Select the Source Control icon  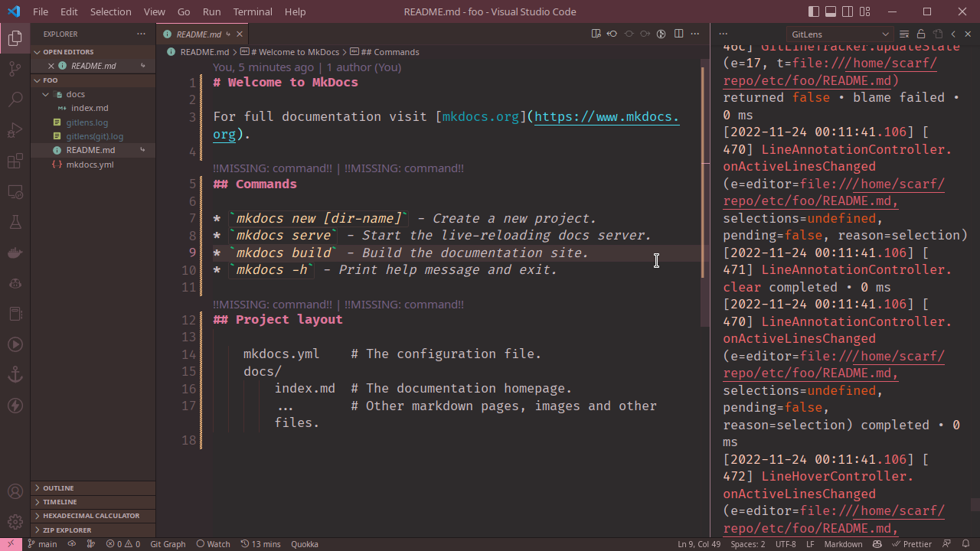(15, 69)
